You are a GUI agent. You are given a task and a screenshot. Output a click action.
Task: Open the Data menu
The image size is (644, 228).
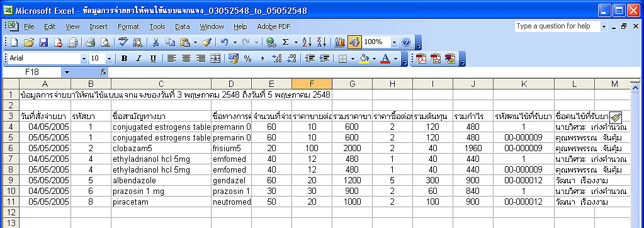(183, 26)
